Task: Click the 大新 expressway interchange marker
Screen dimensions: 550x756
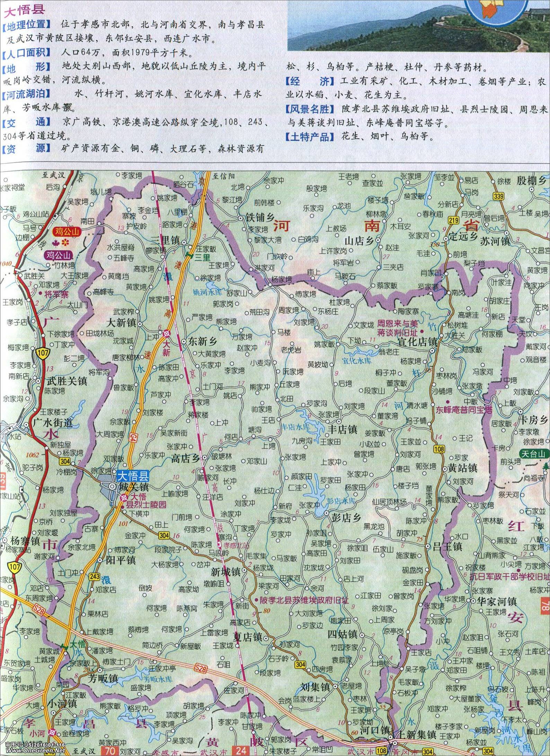Action: [x=167, y=333]
